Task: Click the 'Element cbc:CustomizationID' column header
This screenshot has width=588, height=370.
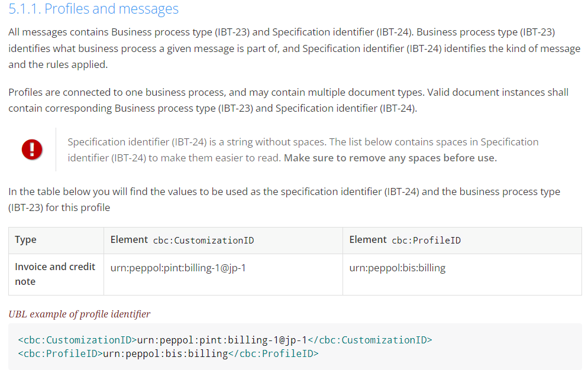Action: coord(223,241)
